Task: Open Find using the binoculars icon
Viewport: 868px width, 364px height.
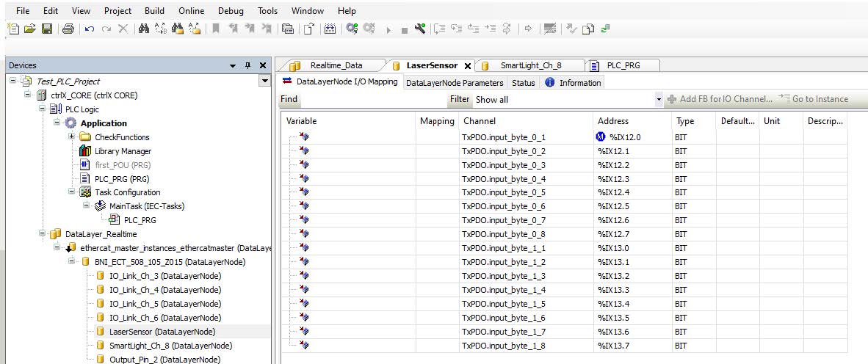Action: pyautogui.click(x=143, y=29)
